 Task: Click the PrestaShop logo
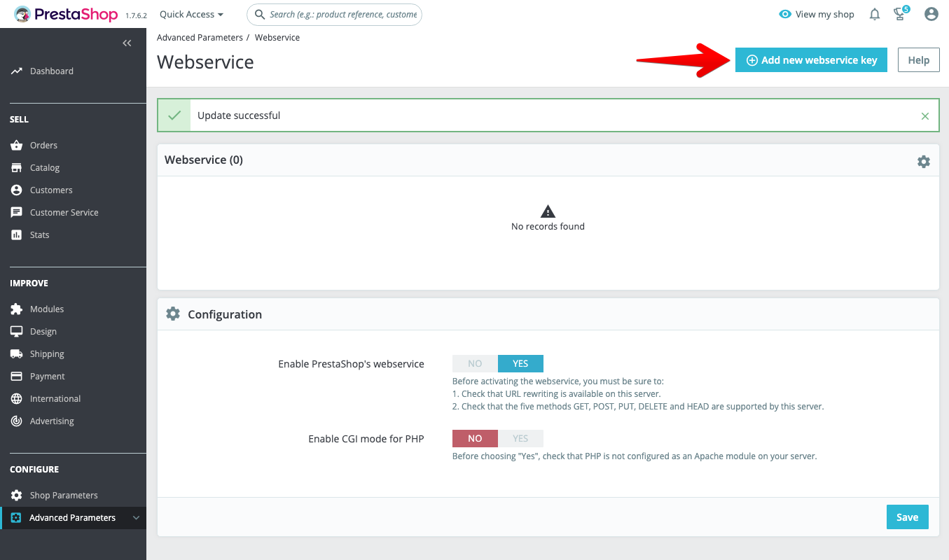pyautogui.click(x=67, y=14)
